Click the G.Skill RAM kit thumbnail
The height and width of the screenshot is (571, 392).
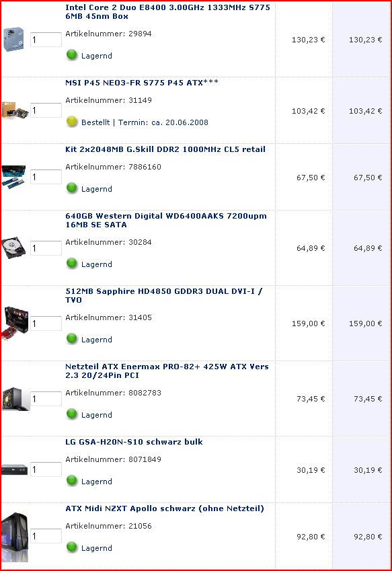pos(14,177)
